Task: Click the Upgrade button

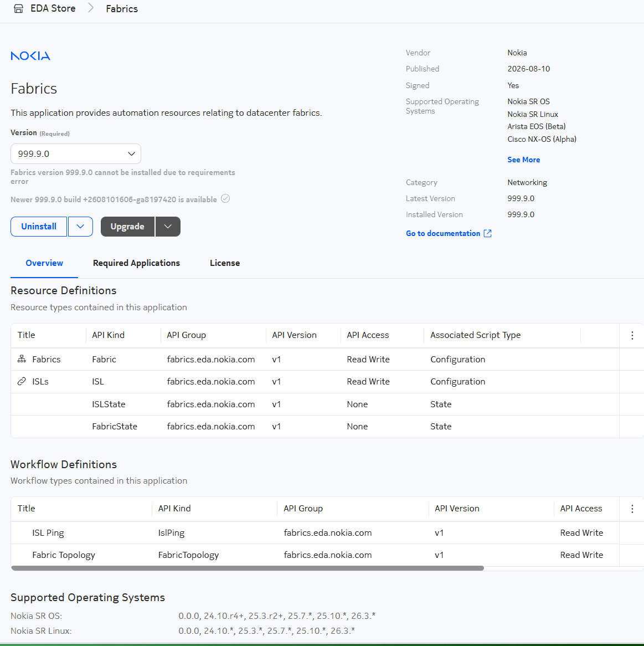Action: click(x=128, y=227)
